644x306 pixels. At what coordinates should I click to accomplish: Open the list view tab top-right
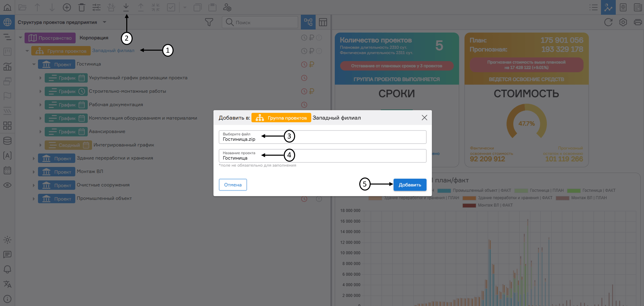click(x=593, y=7)
